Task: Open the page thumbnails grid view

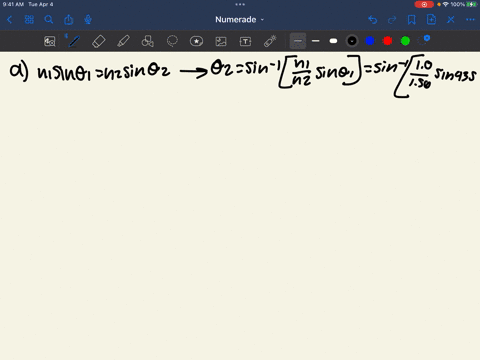Action: [x=29, y=20]
